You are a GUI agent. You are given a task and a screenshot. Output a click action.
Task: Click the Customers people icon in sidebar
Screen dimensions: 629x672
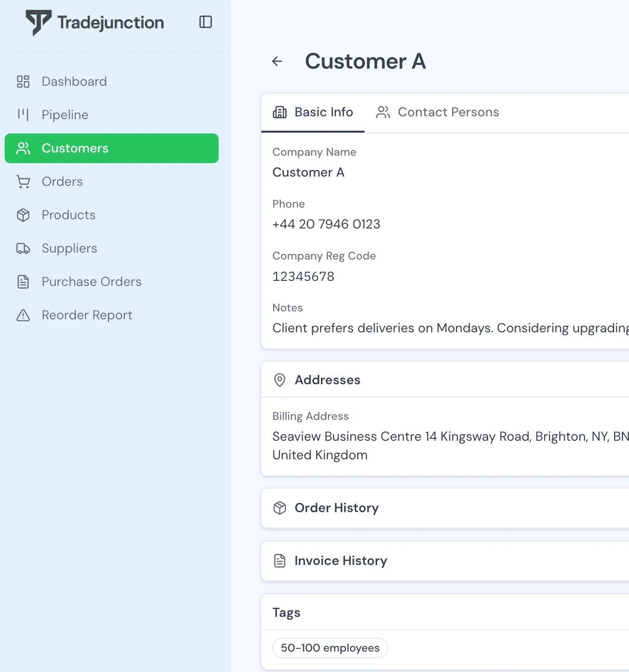[x=23, y=148]
